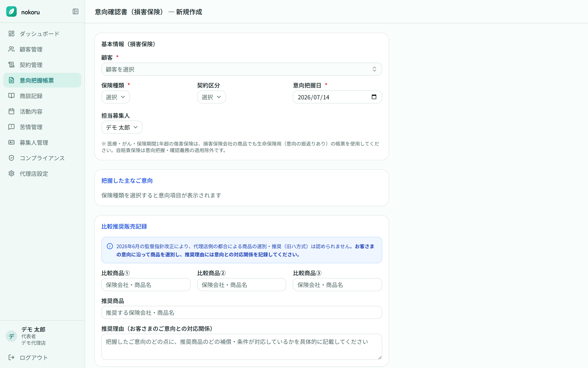The height and width of the screenshot is (368, 588).
Task: Navigate to 契約管理
Action: click(x=42, y=65)
